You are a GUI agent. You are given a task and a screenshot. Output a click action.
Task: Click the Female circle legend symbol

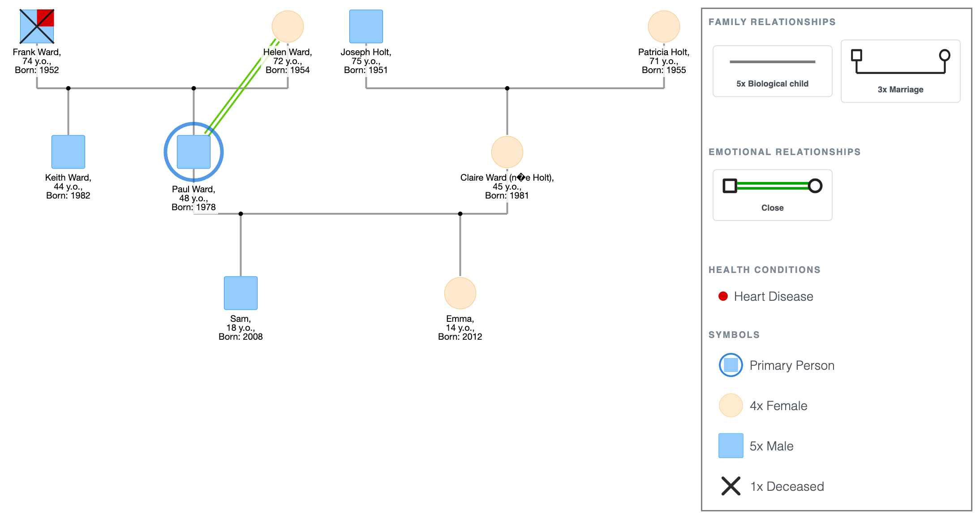(x=731, y=405)
